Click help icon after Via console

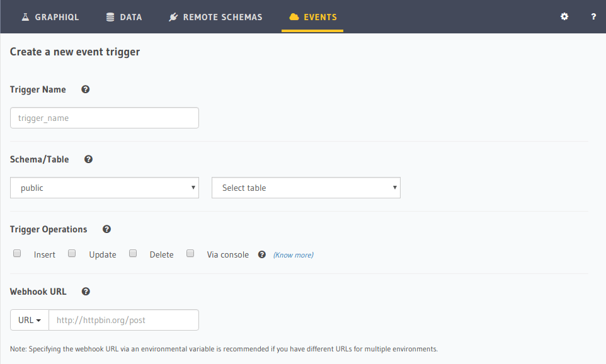point(262,254)
